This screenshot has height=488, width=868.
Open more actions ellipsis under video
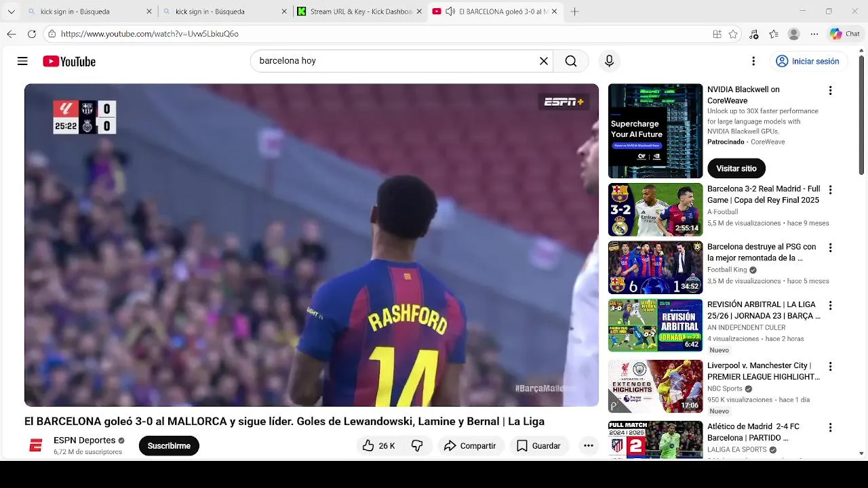(589, 445)
